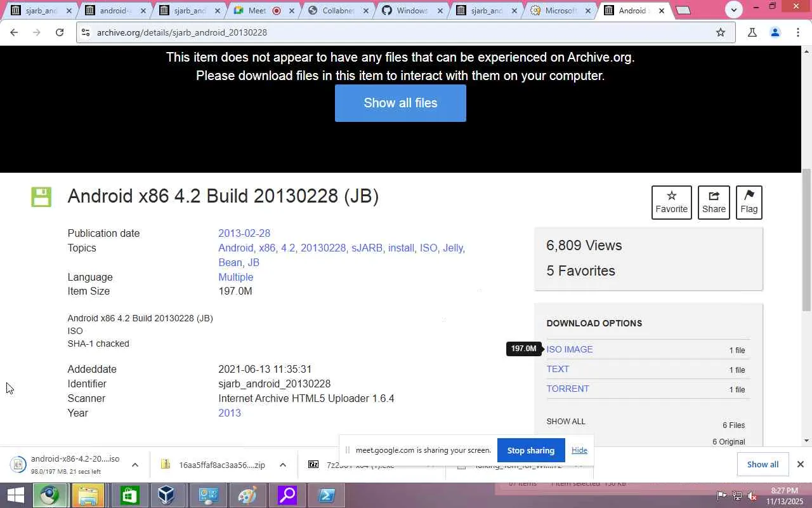Download the ISO IMAGE file
This screenshot has width=812, height=508.
[x=570, y=349]
